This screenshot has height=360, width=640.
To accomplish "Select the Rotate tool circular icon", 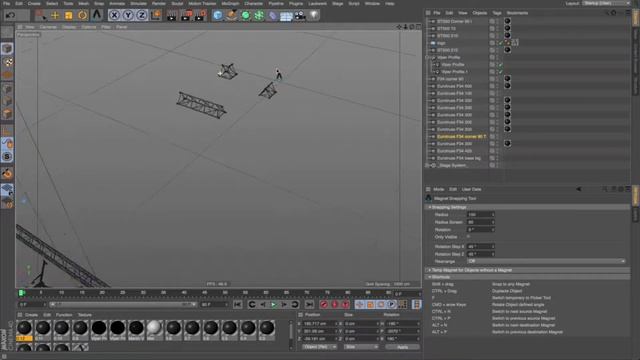I will [82, 16].
